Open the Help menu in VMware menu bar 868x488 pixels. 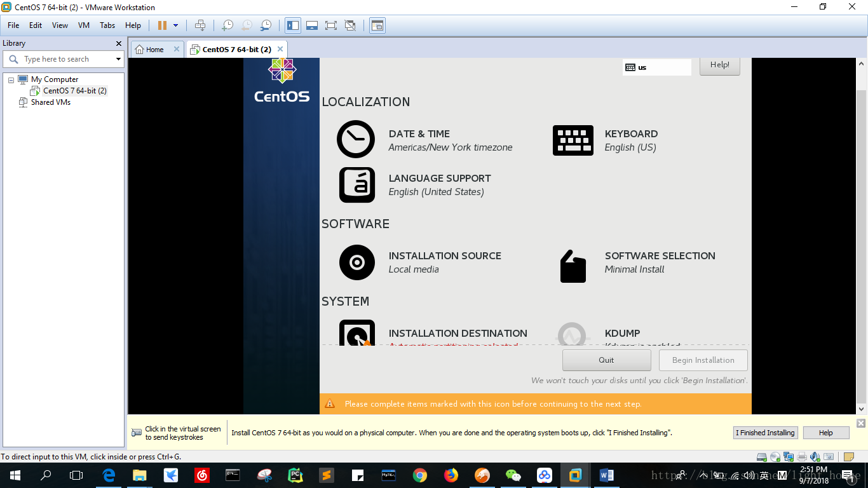(x=133, y=25)
